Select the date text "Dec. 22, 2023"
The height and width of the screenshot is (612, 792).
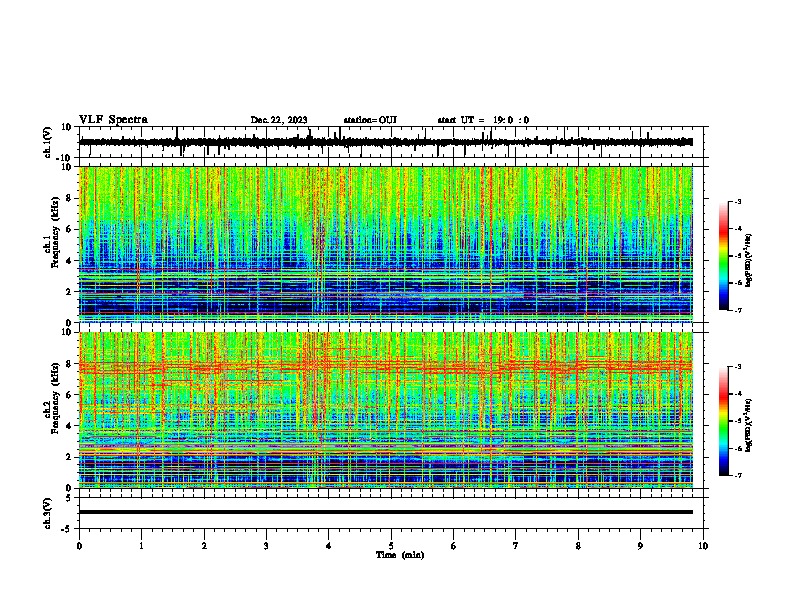[x=279, y=120]
